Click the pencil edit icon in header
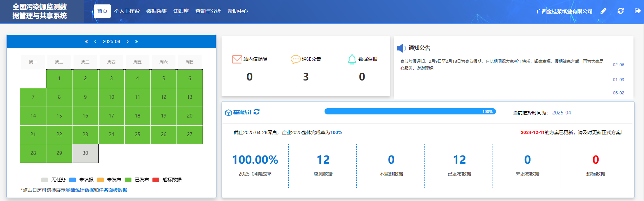 [603, 11]
